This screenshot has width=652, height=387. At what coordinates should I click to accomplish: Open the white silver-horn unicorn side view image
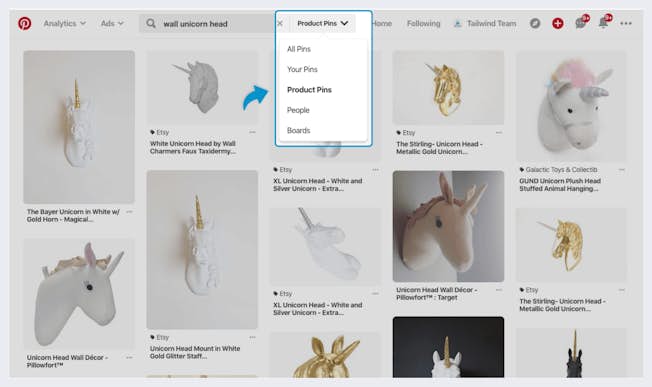tap(325, 247)
